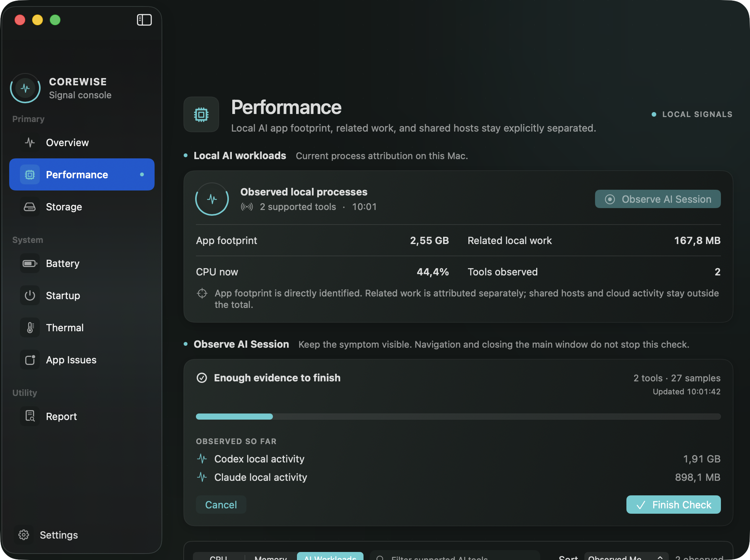Click the 'Local AI workloads' section heading

pos(240,156)
